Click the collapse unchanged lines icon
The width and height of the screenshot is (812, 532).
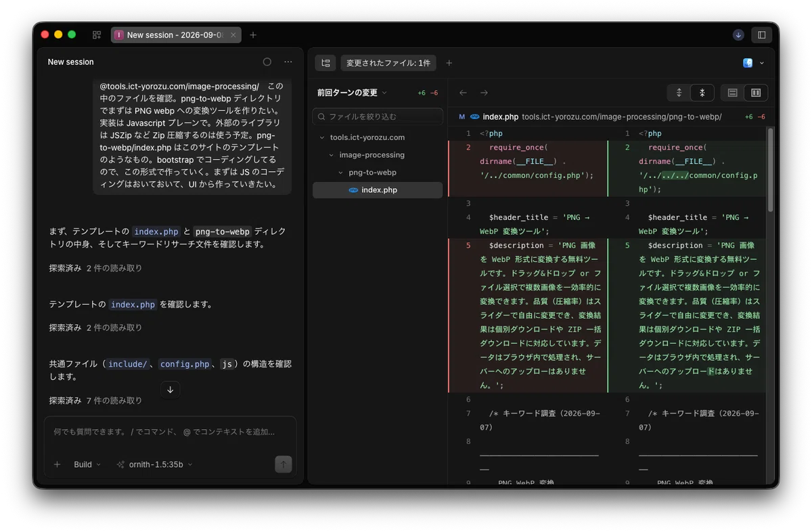pyautogui.click(x=702, y=93)
